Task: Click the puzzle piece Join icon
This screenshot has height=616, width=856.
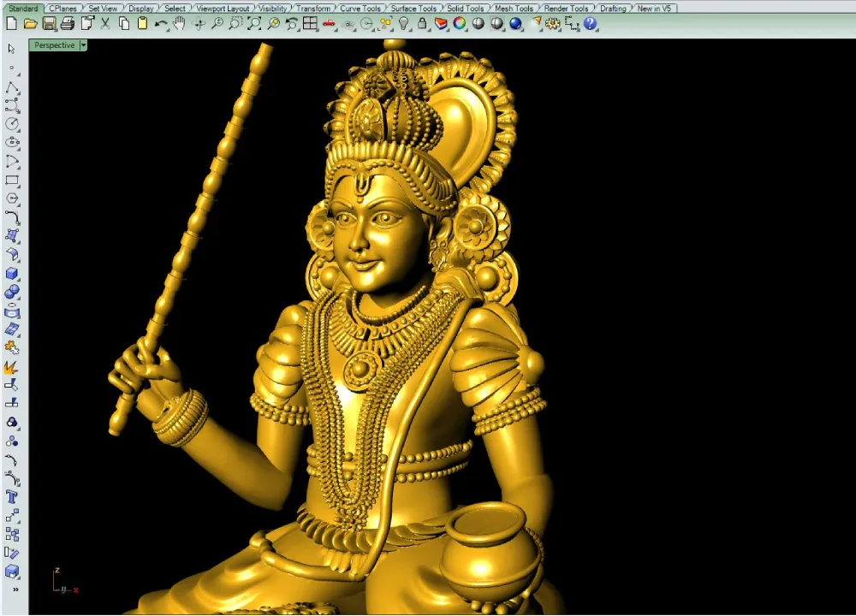Action: 12,347
